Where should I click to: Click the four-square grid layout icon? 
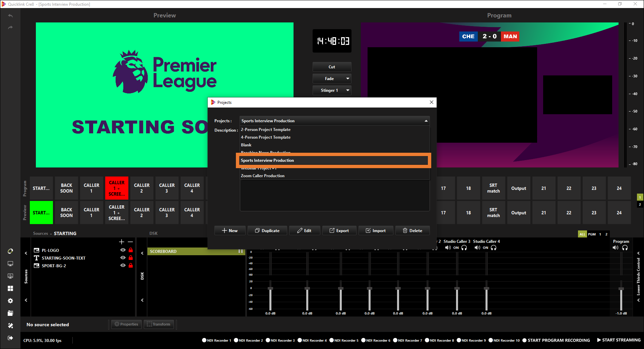[10, 288]
